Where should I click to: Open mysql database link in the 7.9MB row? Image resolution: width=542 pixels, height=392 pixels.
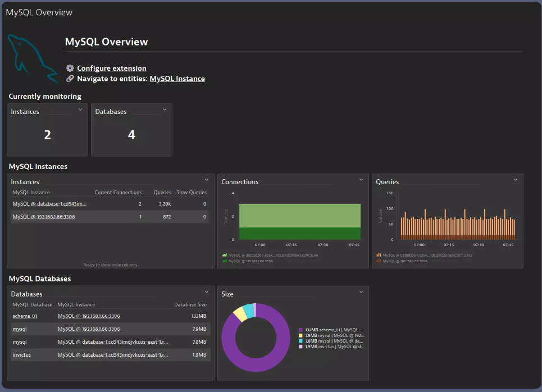click(x=19, y=329)
